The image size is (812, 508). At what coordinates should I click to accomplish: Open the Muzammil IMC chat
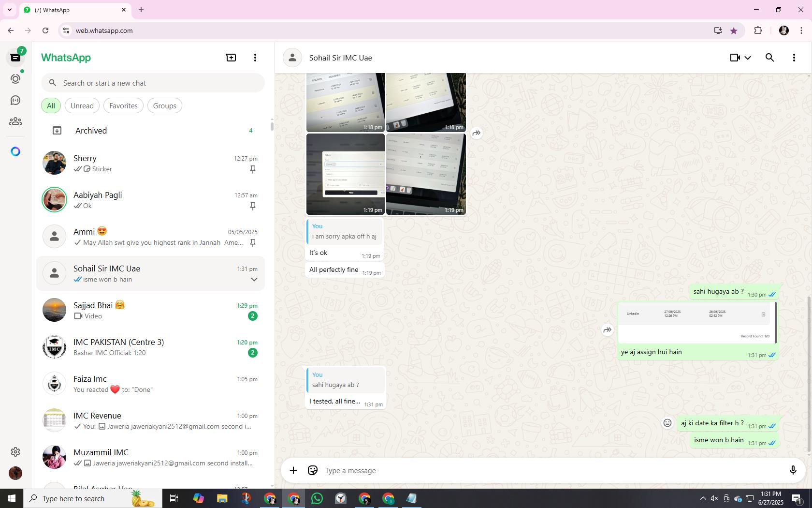150,457
